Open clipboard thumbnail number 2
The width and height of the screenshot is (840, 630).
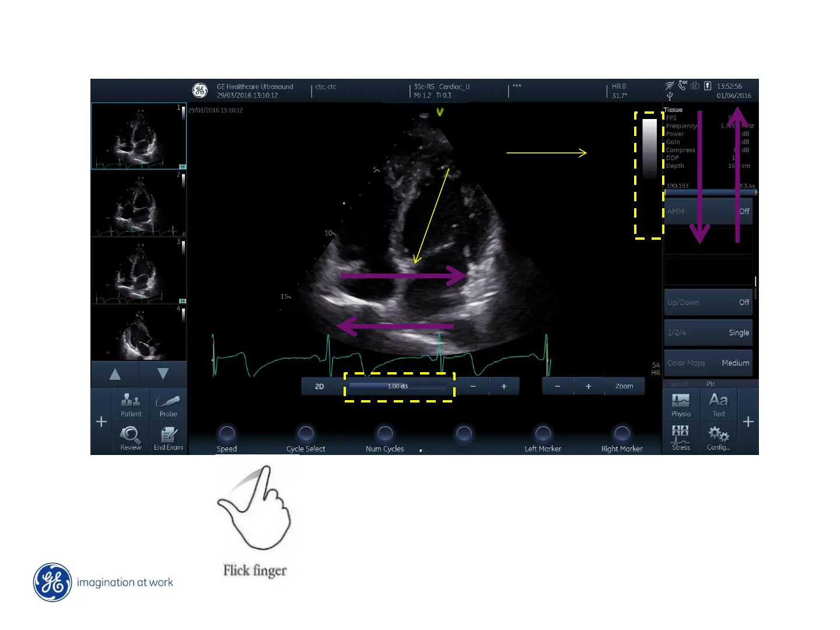point(139,204)
